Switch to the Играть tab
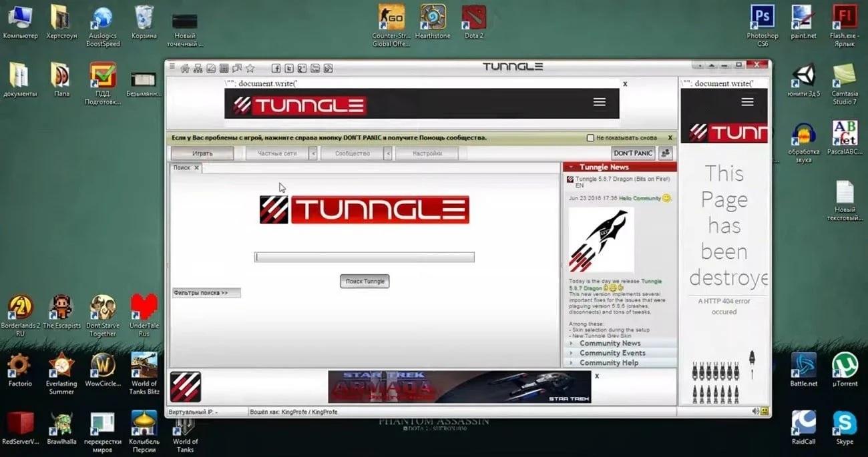Screen dimensions: 868x457 point(202,153)
